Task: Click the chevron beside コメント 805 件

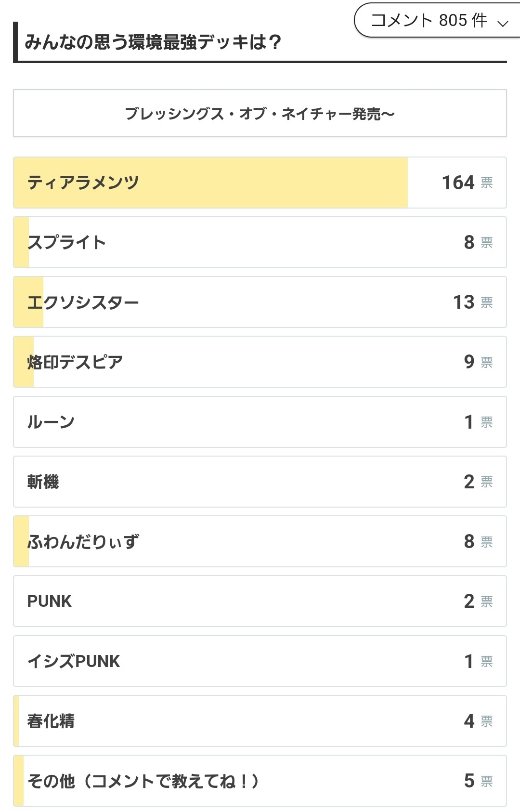Action: pyautogui.click(x=503, y=23)
